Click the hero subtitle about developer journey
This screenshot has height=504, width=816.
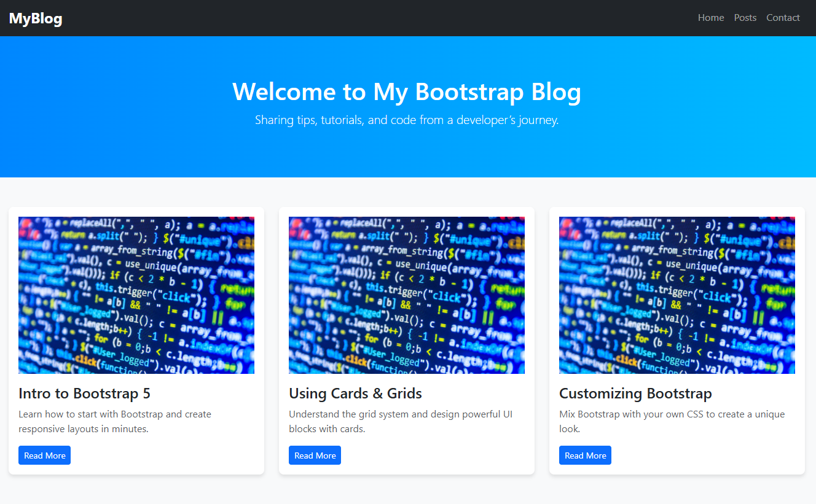click(407, 120)
